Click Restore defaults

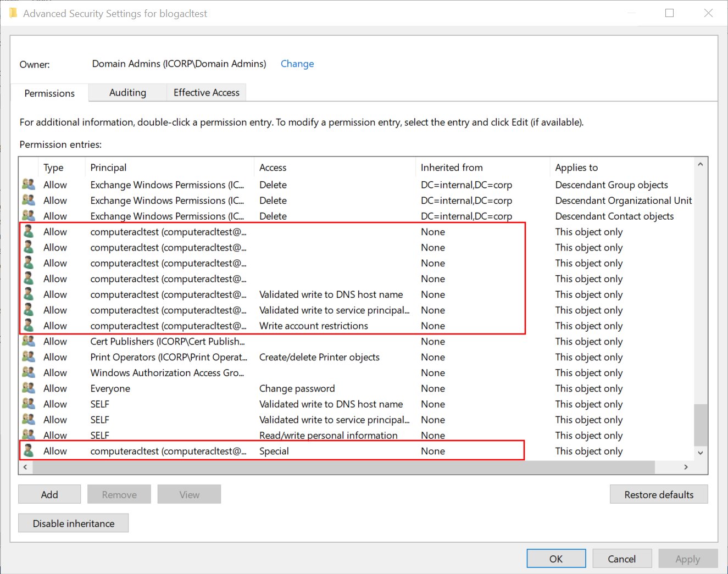pyautogui.click(x=658, y=494)
